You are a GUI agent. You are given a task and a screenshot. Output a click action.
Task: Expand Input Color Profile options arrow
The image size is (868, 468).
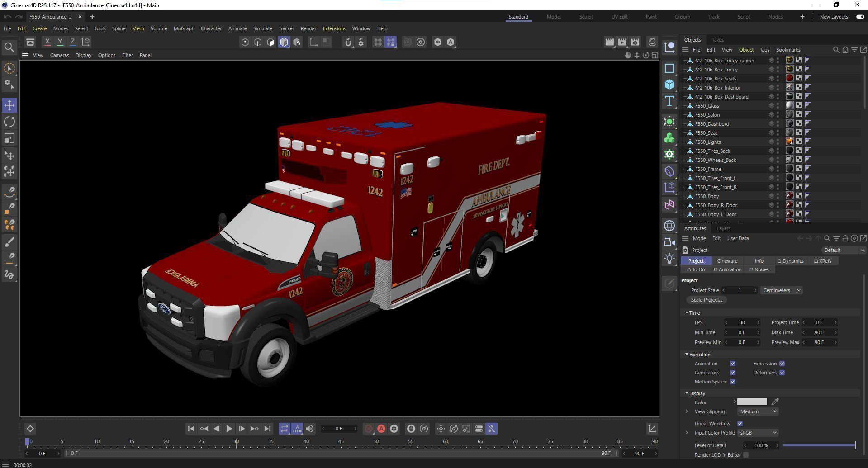click(x=687, y=433)
